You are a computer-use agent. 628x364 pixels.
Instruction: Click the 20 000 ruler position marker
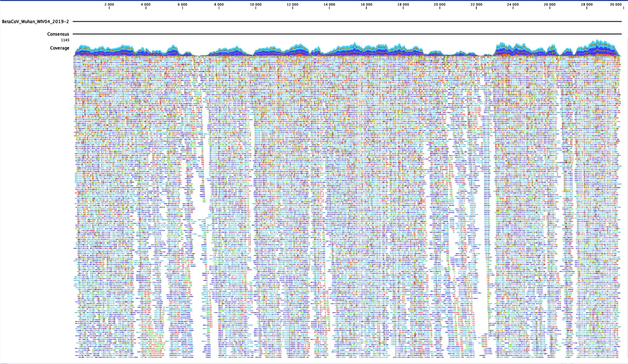(440, 5)
